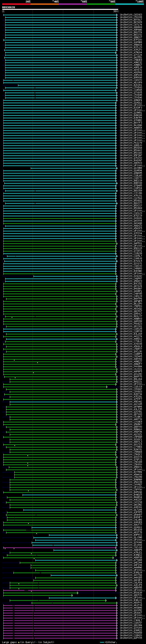
Task: Select UniRef100_Q8W2X7 label
Action: coord(131,37)
